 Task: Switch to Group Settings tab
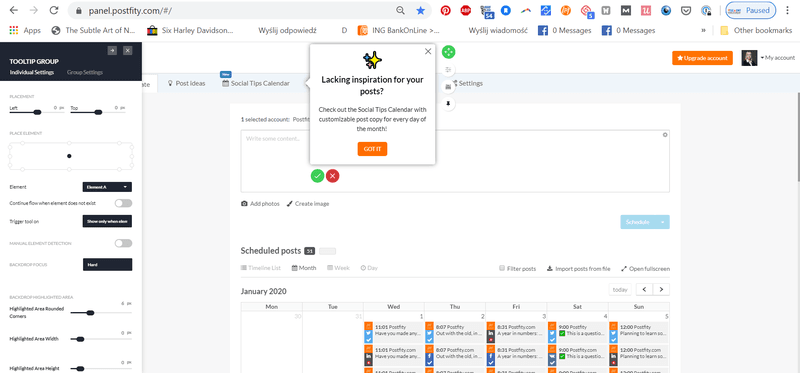85,72
